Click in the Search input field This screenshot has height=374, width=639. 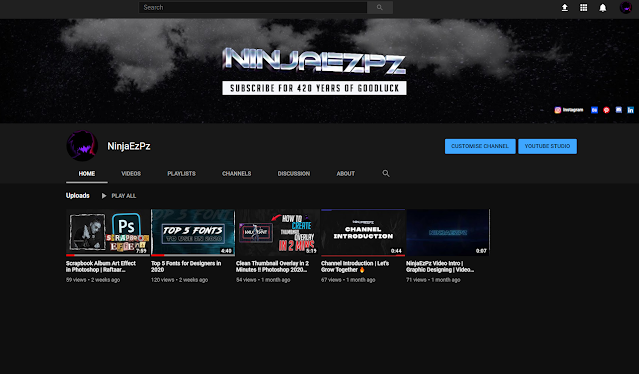253,7
